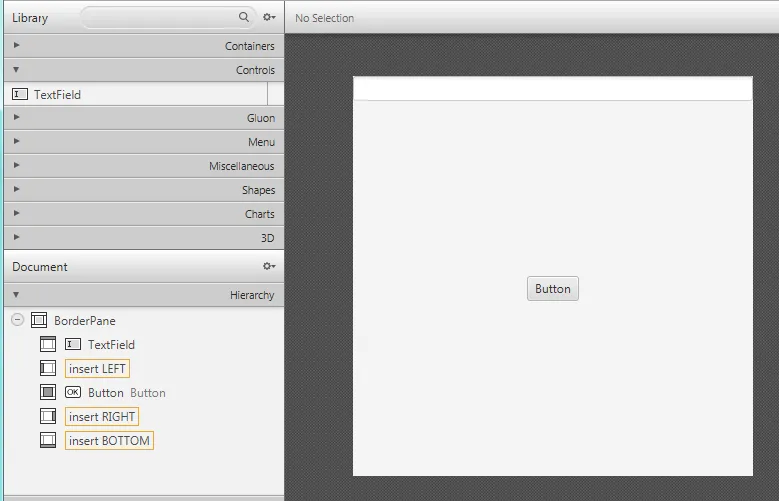The height and width of the screenshot is (501, 779).
Task: Select the insert BOTTOM placeholder
Action: [109, 440]
